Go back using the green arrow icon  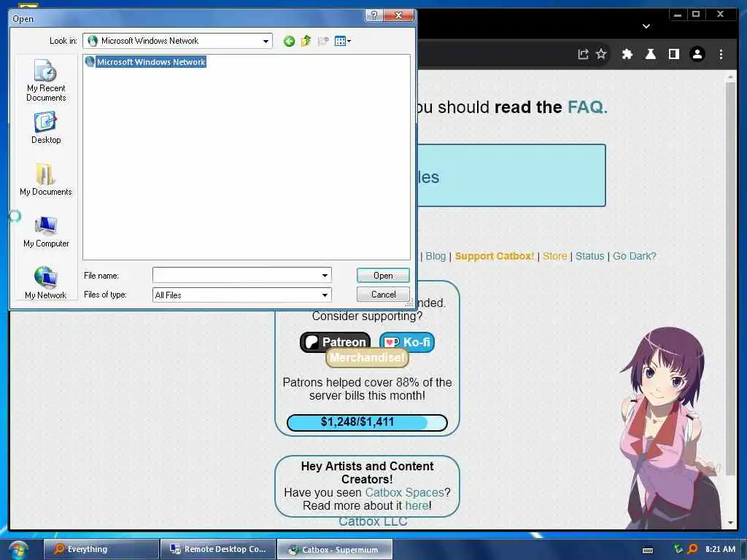pyautogui.click(x=289, y=42)
